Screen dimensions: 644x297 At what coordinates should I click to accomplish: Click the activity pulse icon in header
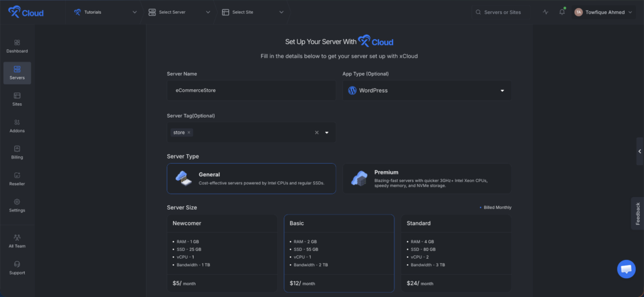pos(545,13)
